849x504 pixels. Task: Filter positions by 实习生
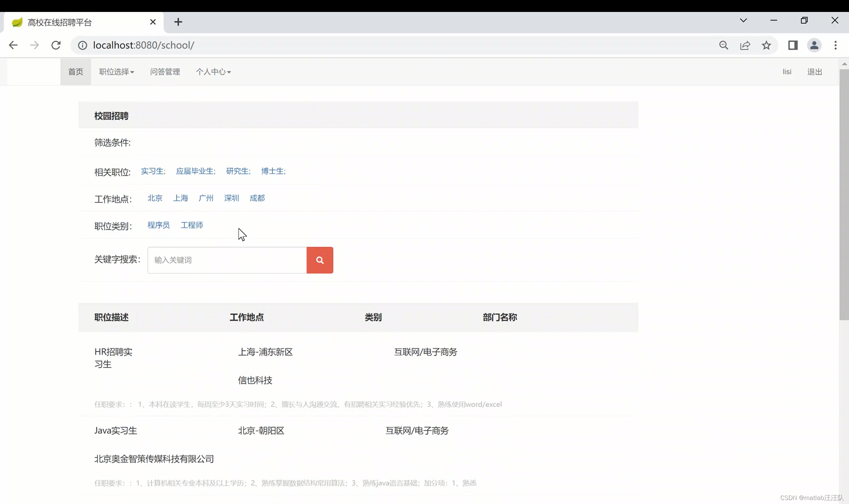[153, 171]
